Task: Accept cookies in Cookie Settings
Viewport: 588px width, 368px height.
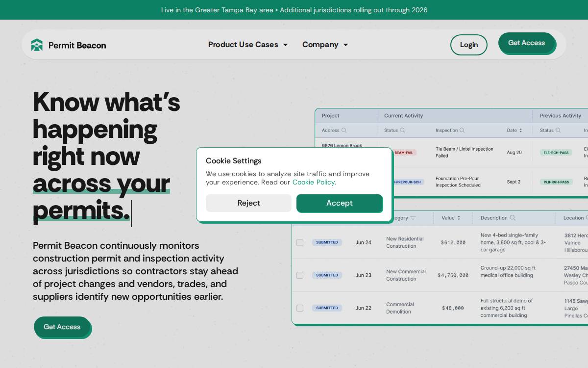Action: [x=340, y=203]
